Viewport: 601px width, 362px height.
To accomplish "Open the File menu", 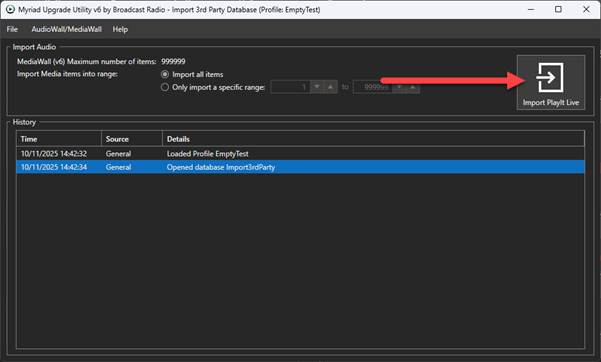I will click(12, 29).
